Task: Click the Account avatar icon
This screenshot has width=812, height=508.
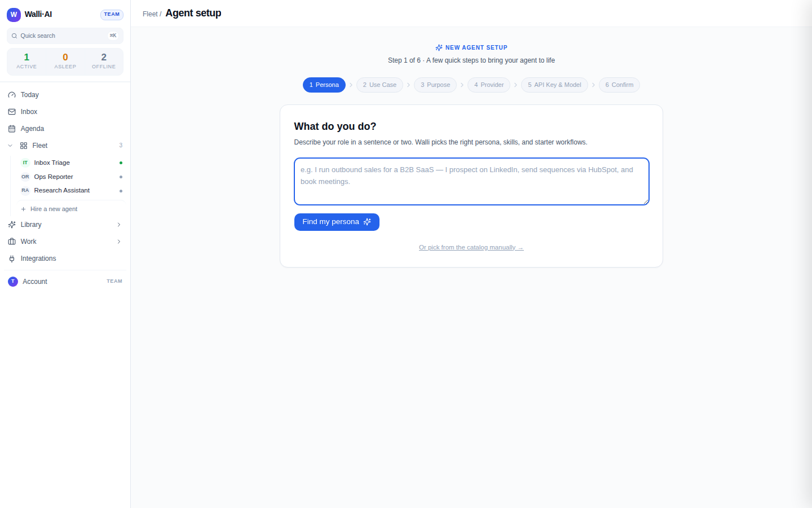Action: click(13, 281)
